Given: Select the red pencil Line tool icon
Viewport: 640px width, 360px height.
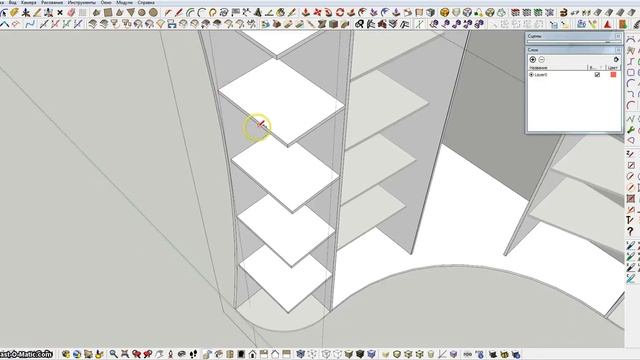Looking at the screenshot, I should point(178,13).
